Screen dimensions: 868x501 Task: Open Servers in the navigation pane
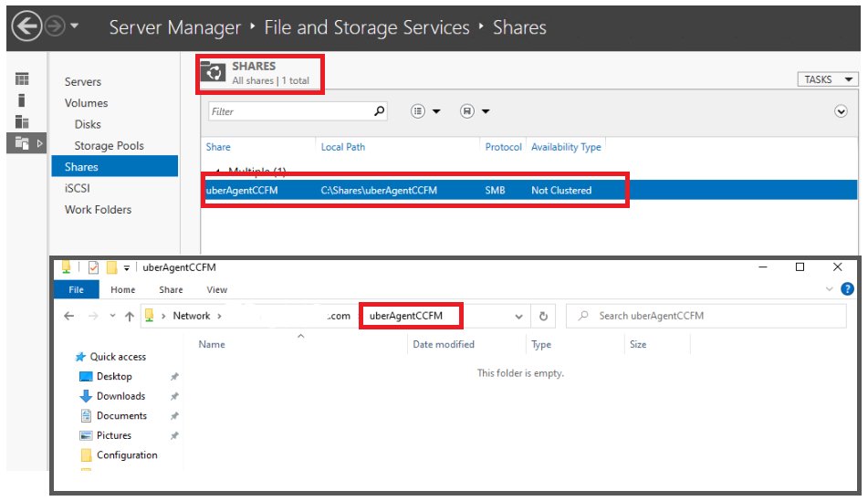pos(82,82)
